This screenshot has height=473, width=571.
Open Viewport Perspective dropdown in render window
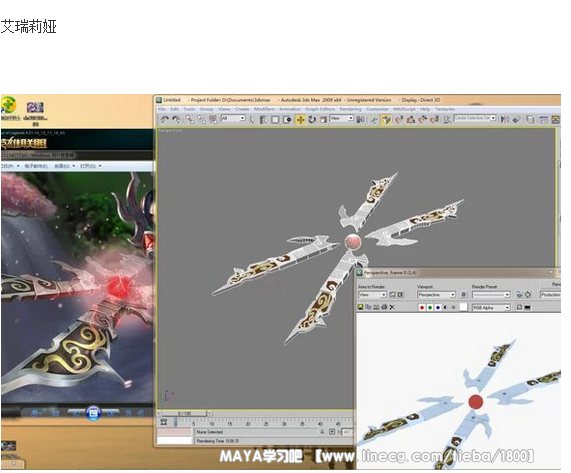[x=436, y=295]
